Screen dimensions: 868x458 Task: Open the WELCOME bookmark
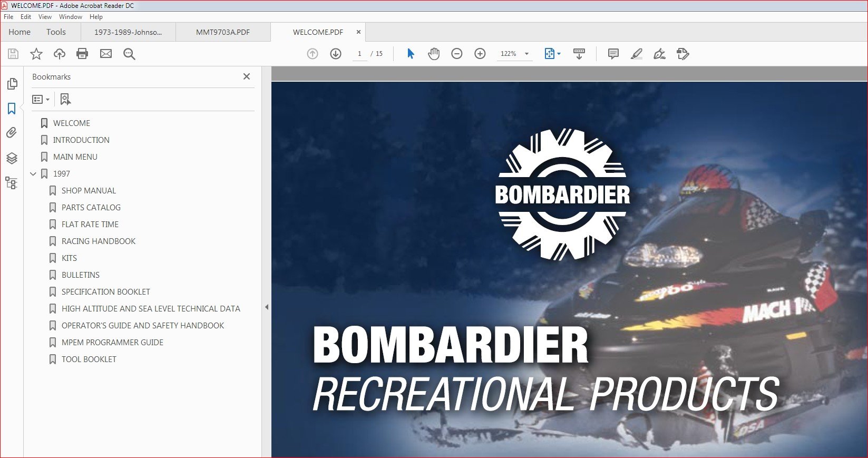click(71, 123)
